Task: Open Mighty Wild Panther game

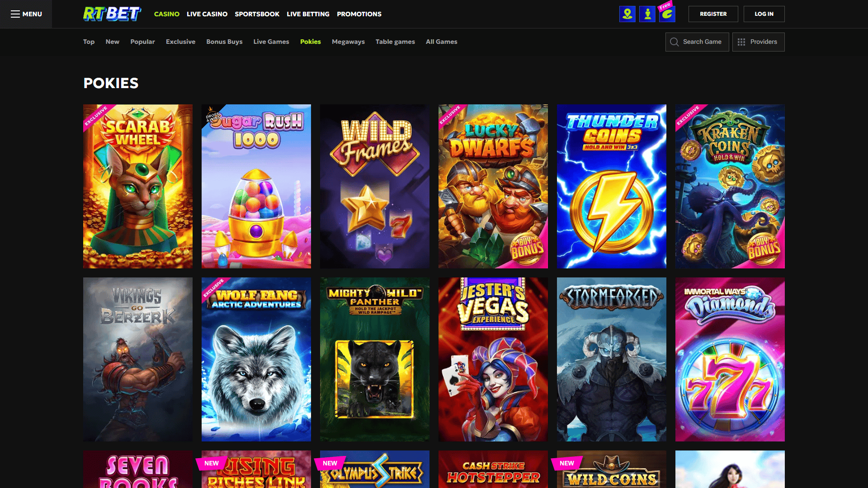Action: [x=375, y=359]
